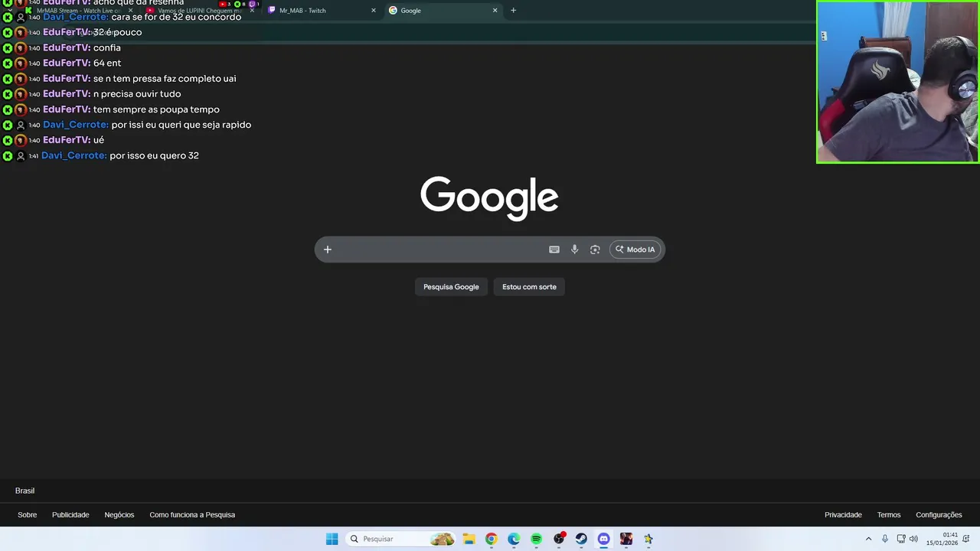Click Davi_Cerrote's message "por isso eu quero 32"
The width and height of the screenshot is (980, 551).
[154, 155]
